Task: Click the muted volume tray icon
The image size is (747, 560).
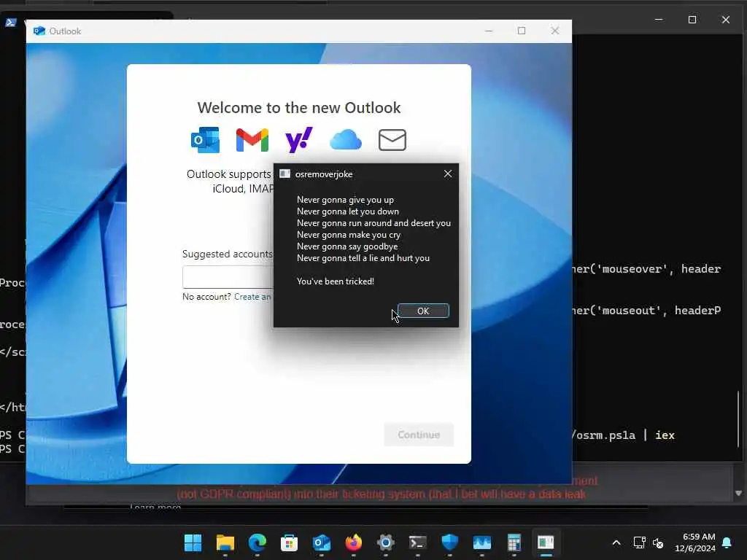Action: tap(659, 542)
